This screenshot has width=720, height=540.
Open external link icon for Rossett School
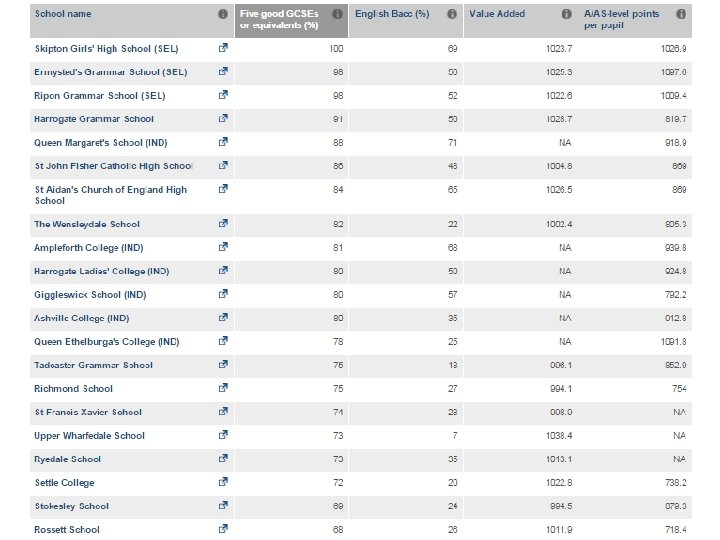[222, 529]
